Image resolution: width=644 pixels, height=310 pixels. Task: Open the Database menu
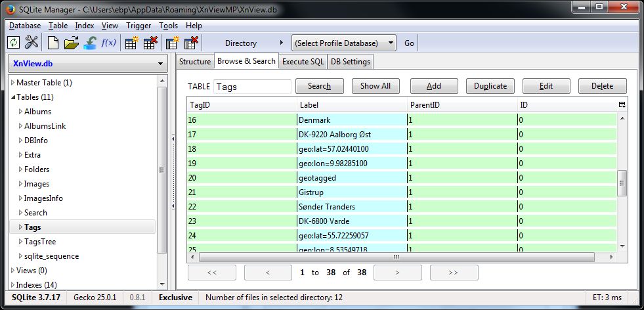(x=25, y=26)
